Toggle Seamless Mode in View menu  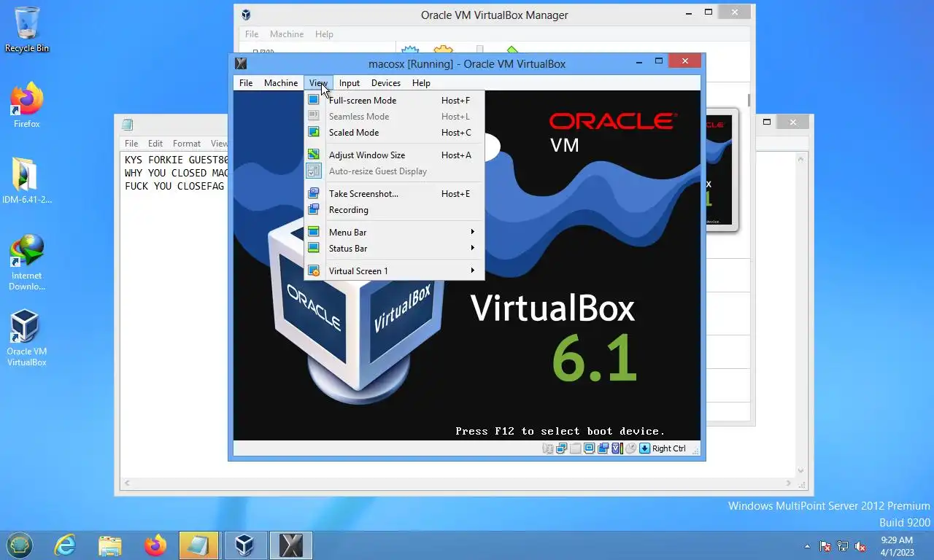pos(394,117)
